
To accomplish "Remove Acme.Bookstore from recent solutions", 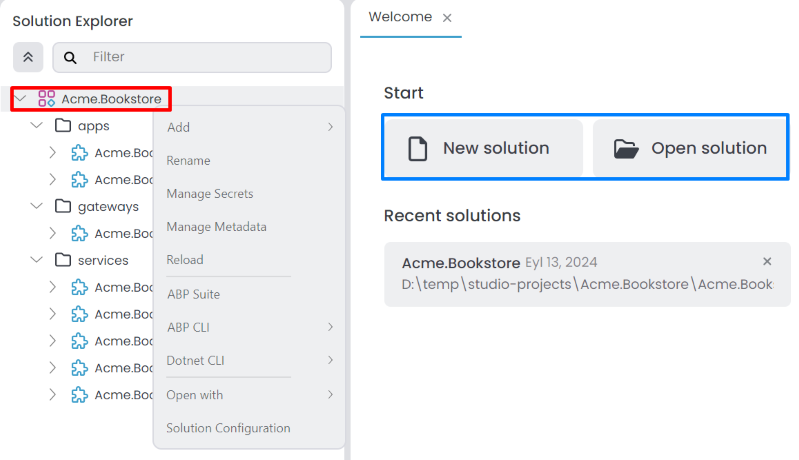I will (x=767, y=261).
